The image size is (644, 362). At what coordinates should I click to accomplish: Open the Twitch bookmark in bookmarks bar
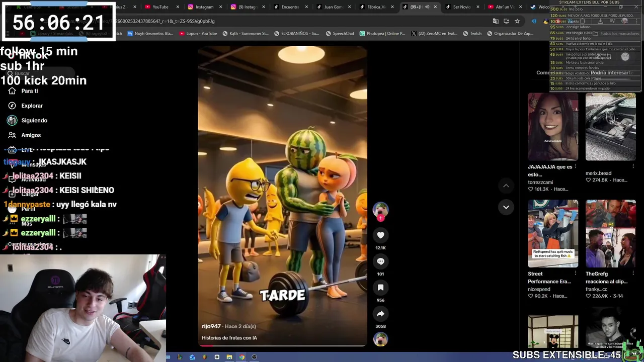471,34
